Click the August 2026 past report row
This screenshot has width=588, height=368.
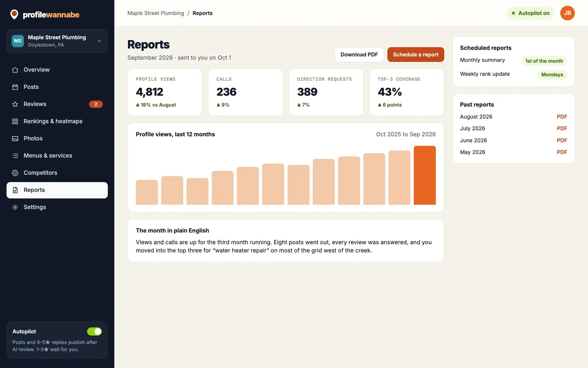click(513, 117)
